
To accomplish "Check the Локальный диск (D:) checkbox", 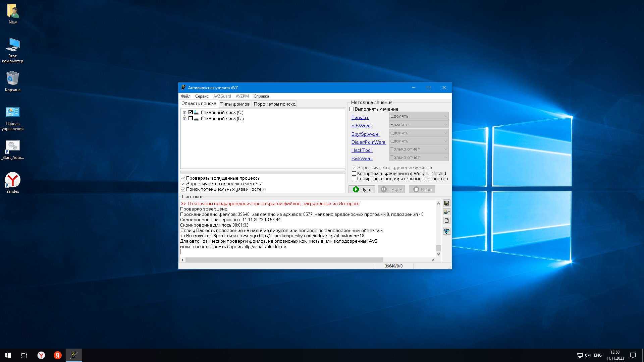I will (191, 118).
